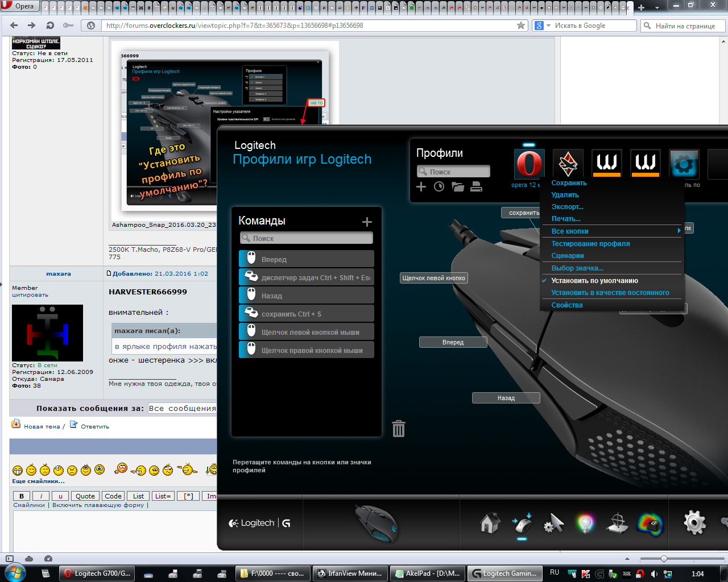Viewport: 728px width, 582px height.
Task: Reload the Opera page
Action: pos(50,26)
